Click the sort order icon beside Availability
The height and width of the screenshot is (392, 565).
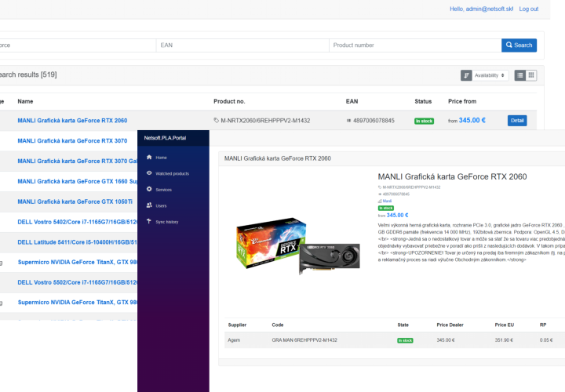(x=466, y=75)
